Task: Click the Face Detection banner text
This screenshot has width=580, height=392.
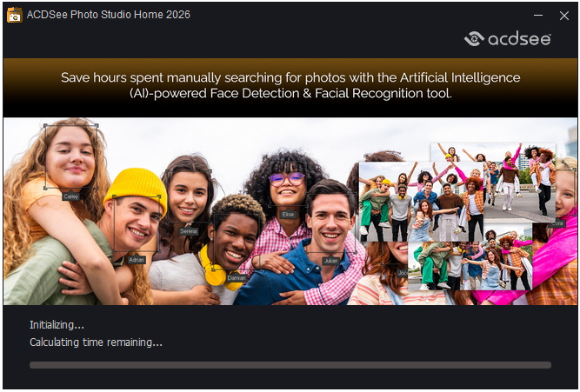Action: tap(290, 85)
